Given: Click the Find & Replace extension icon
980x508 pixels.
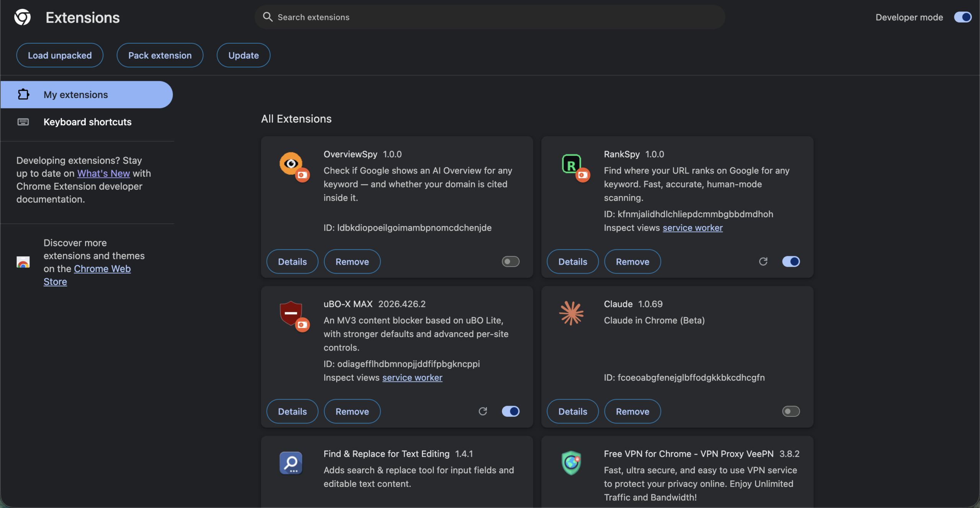Looking at the screenshot, I should (291, 463).
